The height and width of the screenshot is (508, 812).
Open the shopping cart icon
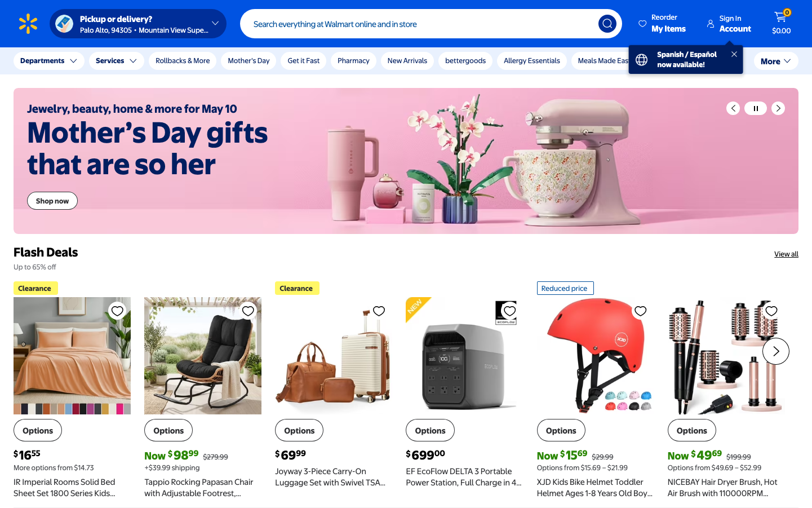click(781, 17)
